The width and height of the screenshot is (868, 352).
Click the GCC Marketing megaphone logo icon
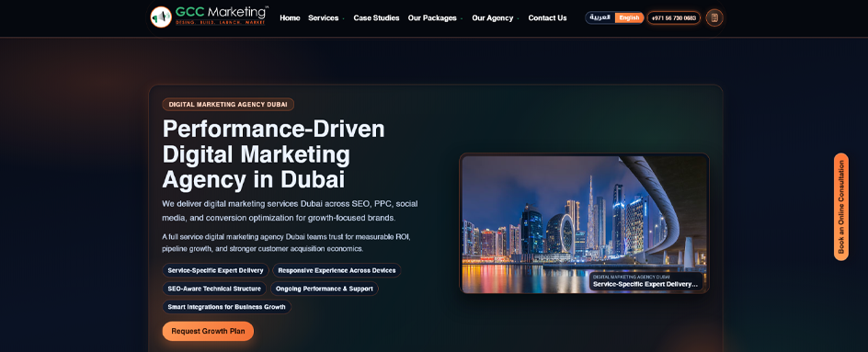point(161,17)
